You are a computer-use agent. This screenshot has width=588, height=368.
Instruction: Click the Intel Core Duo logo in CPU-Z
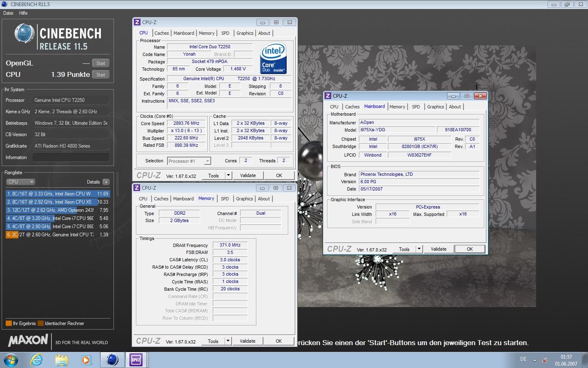(273, 58)
